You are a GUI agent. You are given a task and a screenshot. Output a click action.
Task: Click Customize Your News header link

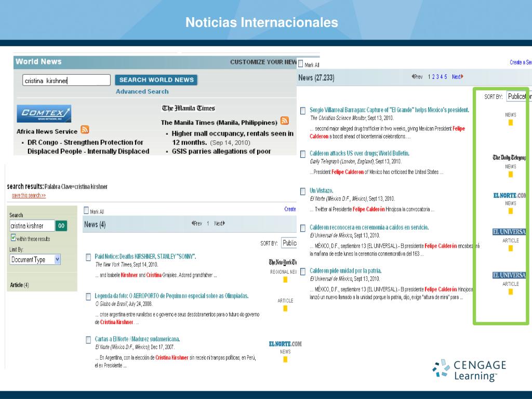263,62
